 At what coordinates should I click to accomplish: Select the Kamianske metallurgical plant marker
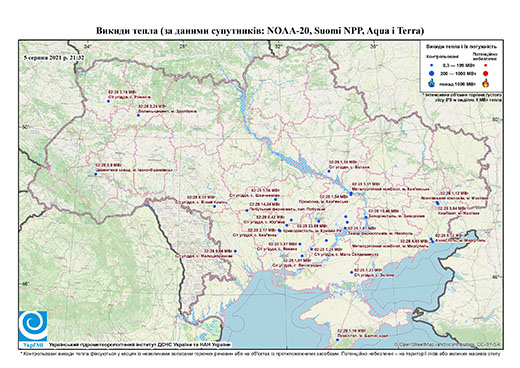351,193
